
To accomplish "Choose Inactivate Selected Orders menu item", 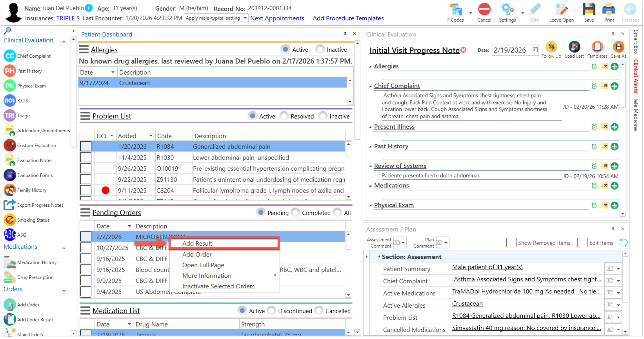I will click(x=218, y=286).
